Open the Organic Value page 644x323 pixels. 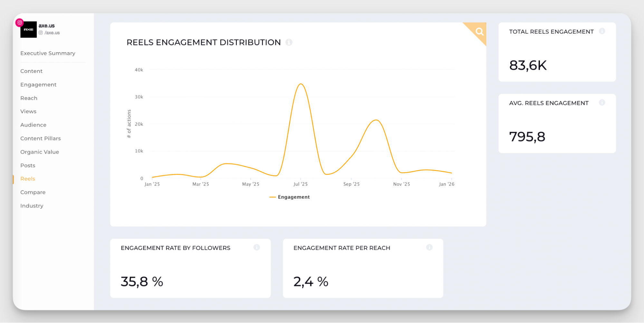click(x=40, y=152)
